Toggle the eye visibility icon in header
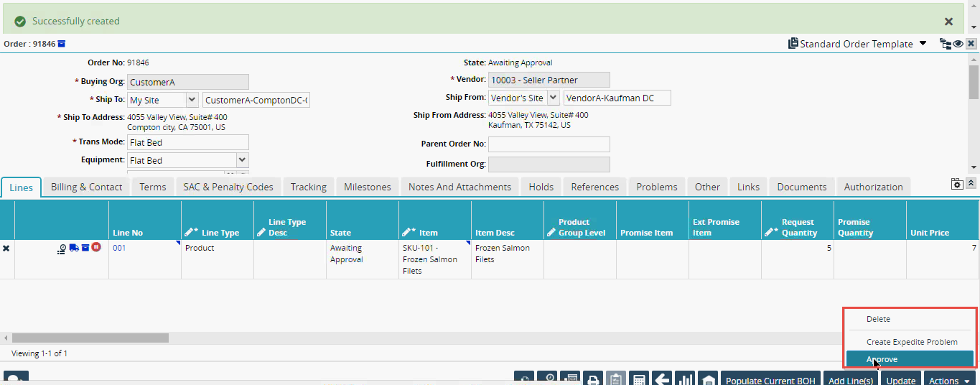This screenshot has width=980, height=385. point(958,44)
